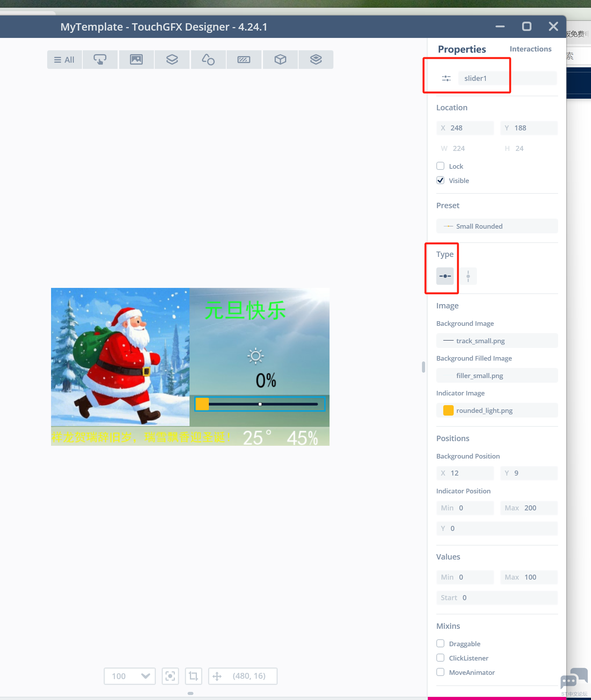Open Background Filled Image filler_small.png selector

pyautogui.click(x=497, y=375)
